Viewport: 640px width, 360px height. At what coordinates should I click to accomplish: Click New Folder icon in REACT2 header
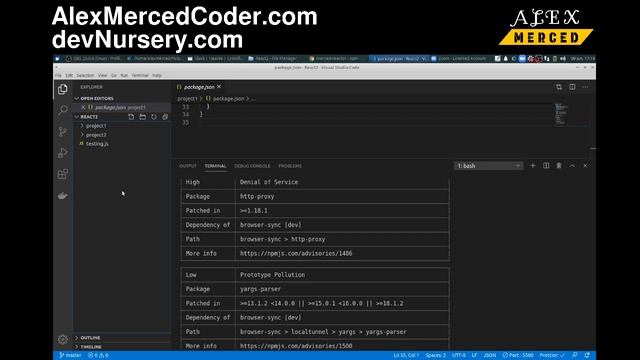tap(142, 117)
